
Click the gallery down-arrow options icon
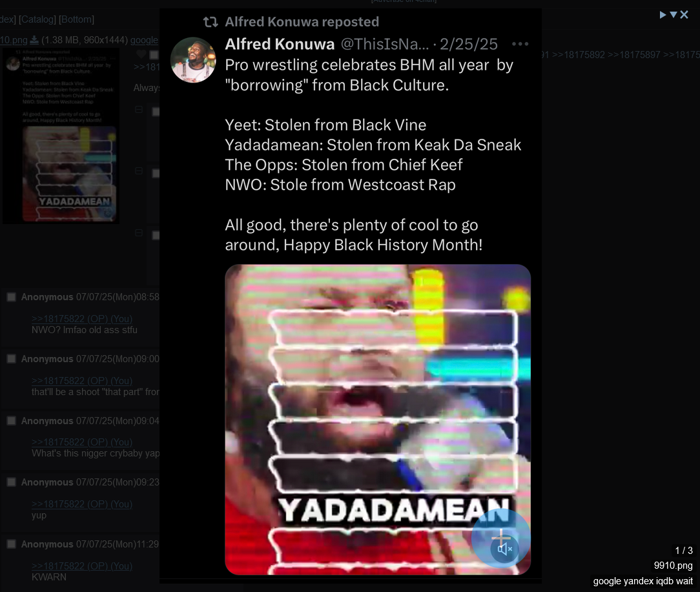coord(674,15)
